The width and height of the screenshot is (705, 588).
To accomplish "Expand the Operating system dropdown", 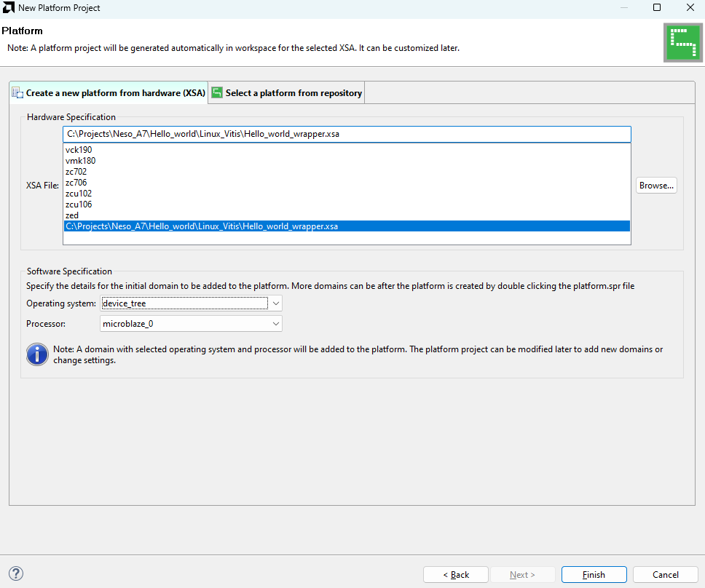I will [x=275, y=303].
